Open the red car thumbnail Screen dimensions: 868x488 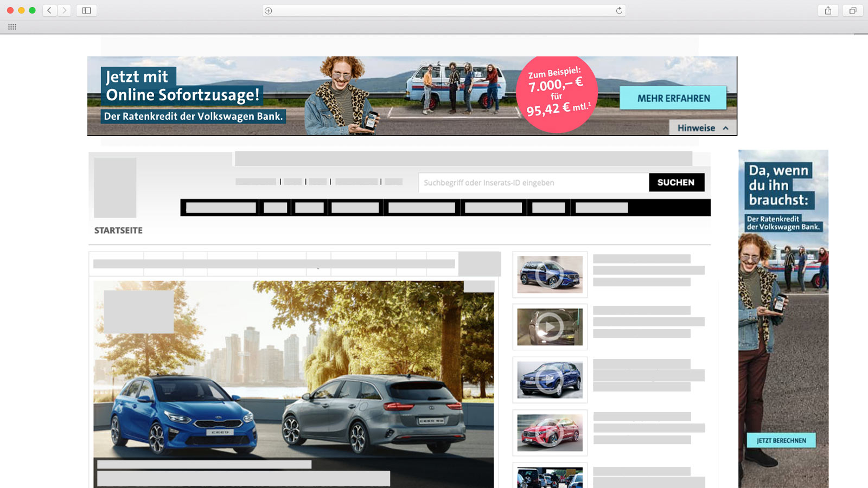coord(550,433)
